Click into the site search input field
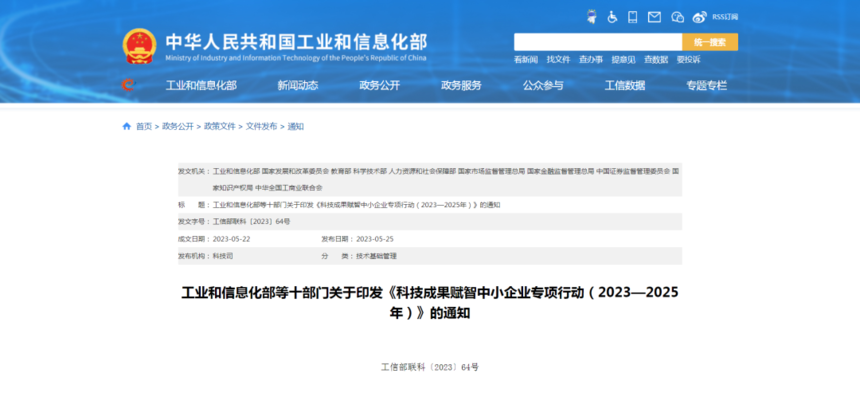The image size is (860, 393). click(598, 42)
